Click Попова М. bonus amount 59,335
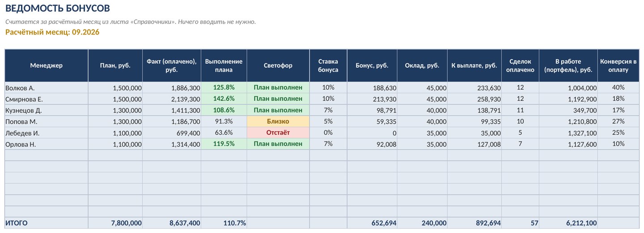644x233 pixels. [x=372, y=121]
